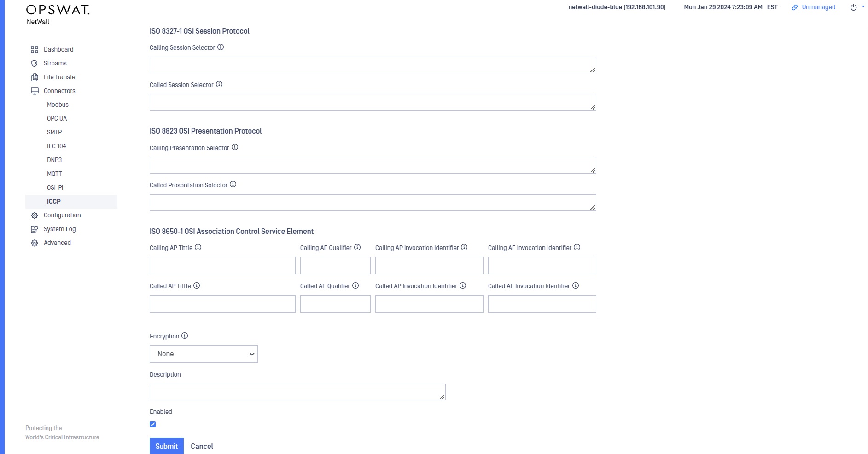Image resolution: width=868 pixels, height=454 pixels.
Task: Uncheck the Enabled checkbox
Action: [153, 425]
